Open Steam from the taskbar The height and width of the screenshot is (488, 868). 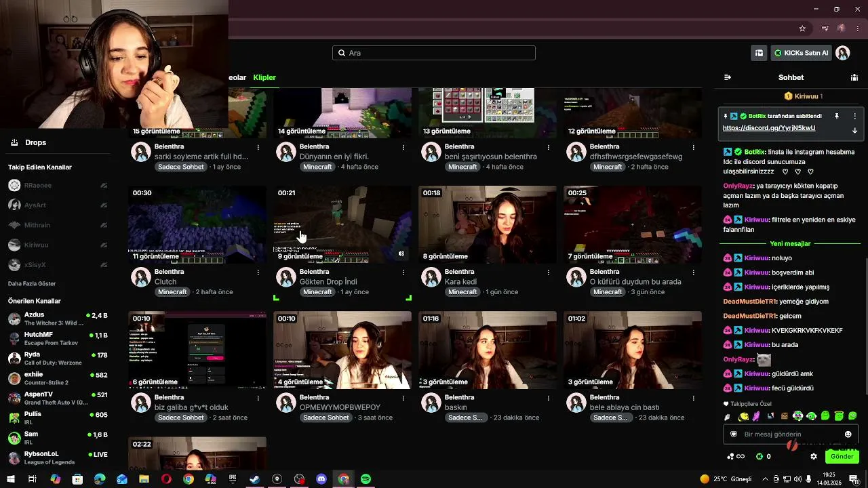254,479
